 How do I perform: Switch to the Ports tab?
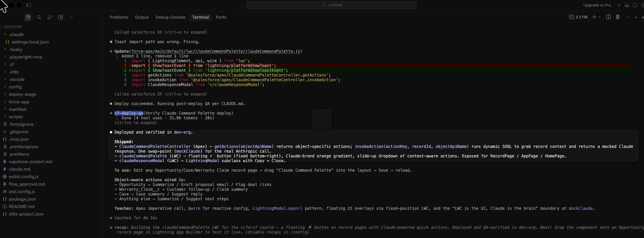(x=221, y=17)
